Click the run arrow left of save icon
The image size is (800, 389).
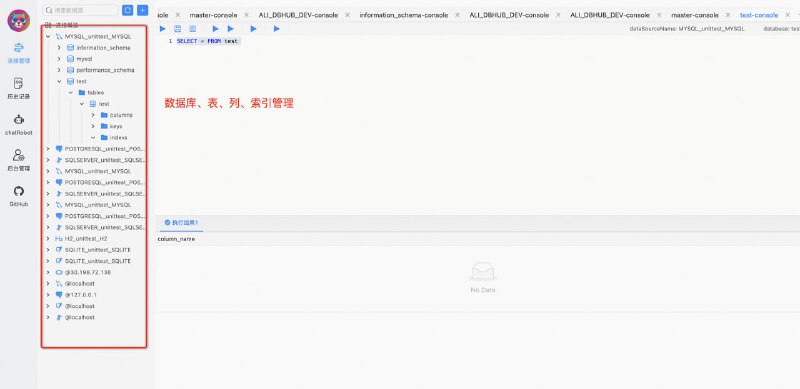(163, 29)
